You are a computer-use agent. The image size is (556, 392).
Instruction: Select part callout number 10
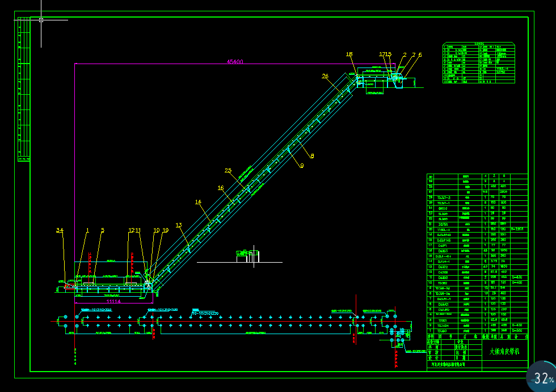click(157, 230)
